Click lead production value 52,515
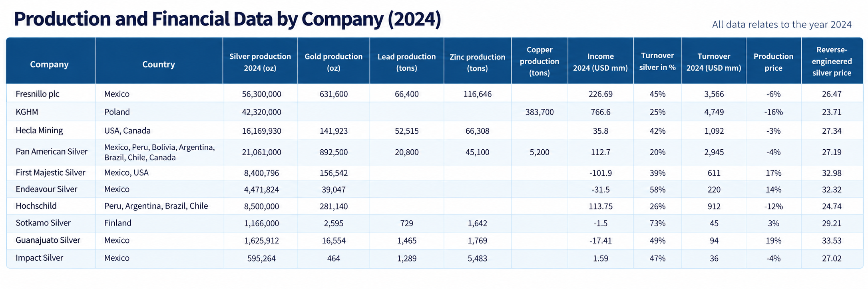This screenshot has width=868, height=289. (x=407, y=131)
